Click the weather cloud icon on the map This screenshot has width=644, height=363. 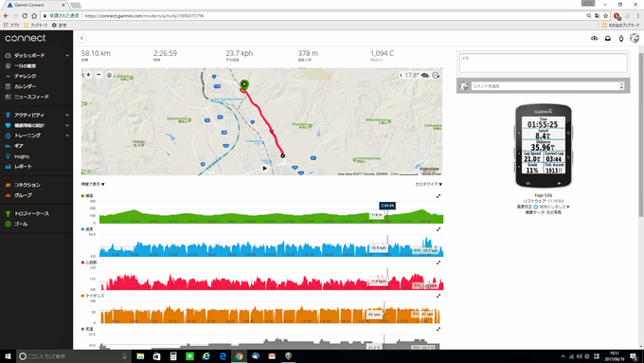[x=425, y=75]
